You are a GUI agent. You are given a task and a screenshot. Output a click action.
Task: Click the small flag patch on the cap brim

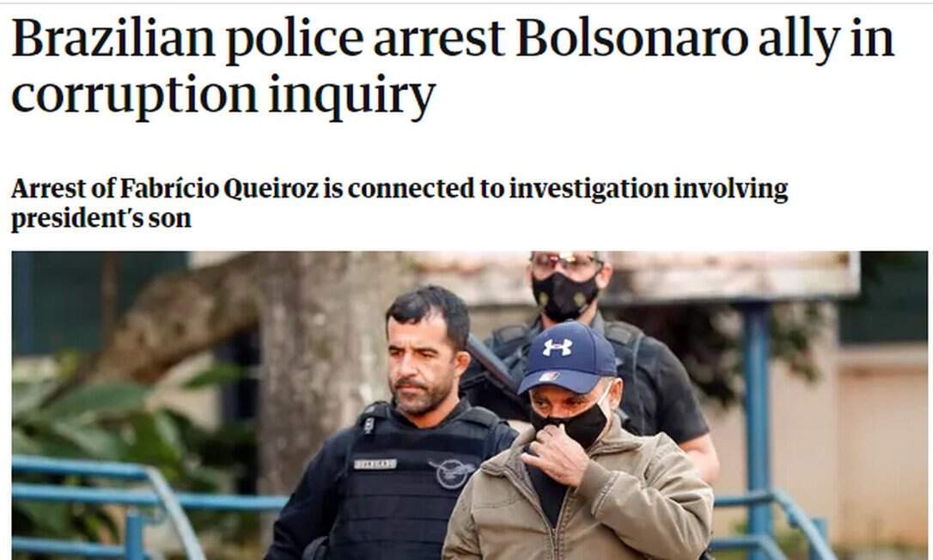(549, 376)
